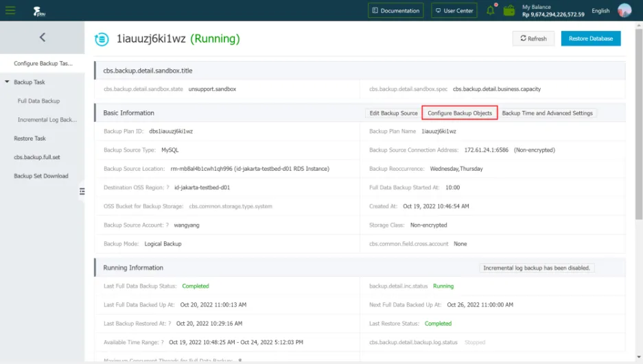Open the hamburger menu in the top bar
The width and height of the screenshot is (643, 364).
pos(10,10)
